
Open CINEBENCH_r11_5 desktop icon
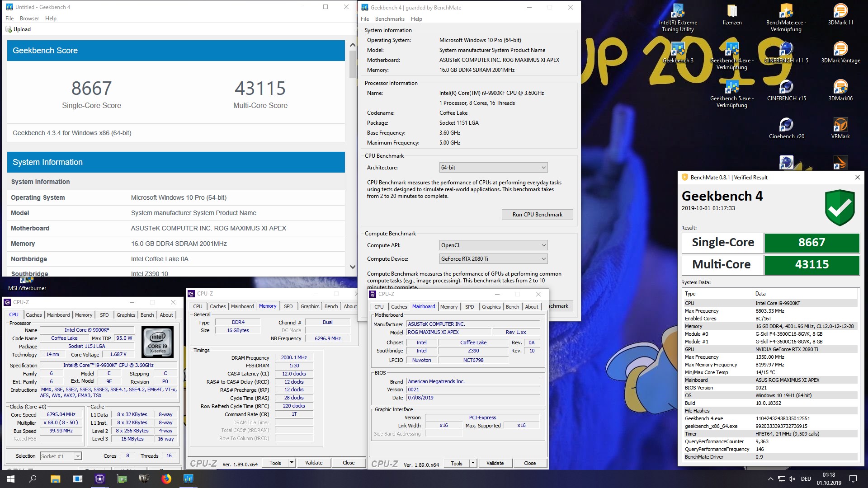tap(786, 52)
